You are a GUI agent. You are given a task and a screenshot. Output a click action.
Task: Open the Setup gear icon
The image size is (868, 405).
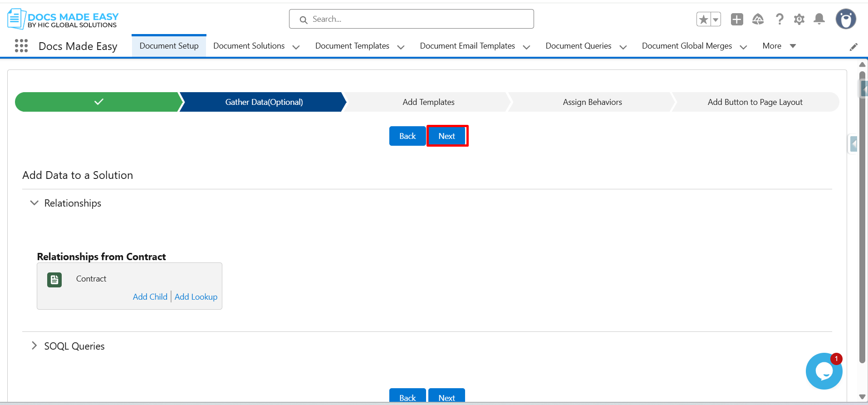(799, 20)
